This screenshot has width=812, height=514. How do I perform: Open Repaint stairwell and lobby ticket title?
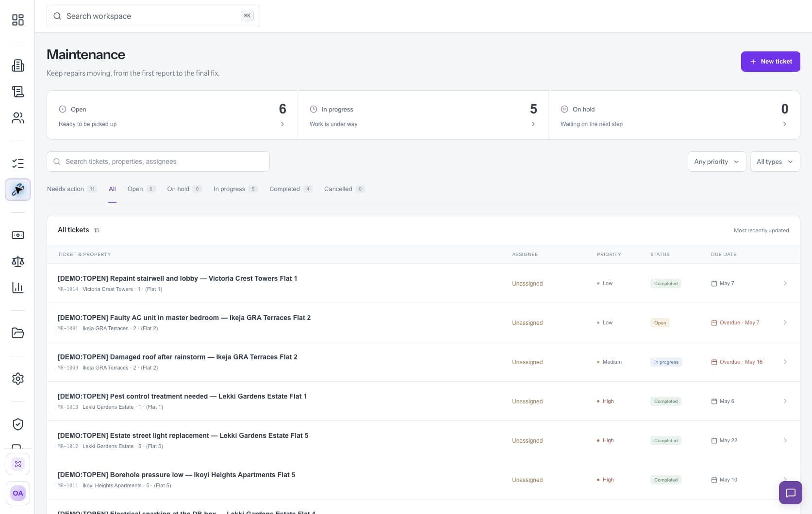tap(177, 278)
